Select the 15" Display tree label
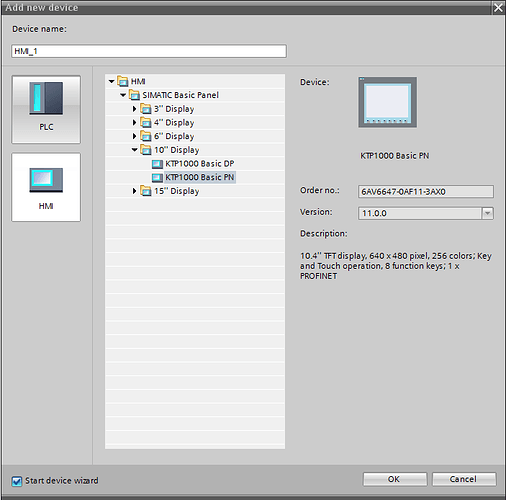 pyautogui.click(x=177, y=191)
